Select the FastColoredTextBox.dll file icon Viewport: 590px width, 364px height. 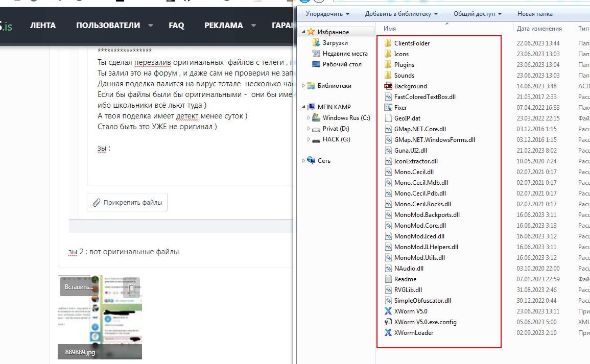pyautogui.click(x=388, y=96)
